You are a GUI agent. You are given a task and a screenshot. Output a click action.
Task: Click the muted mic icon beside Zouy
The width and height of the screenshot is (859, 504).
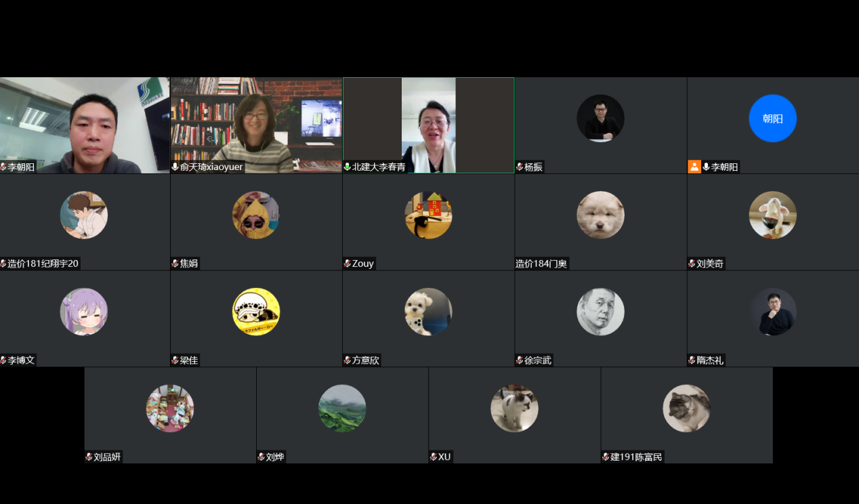click(x=348, y=264)
